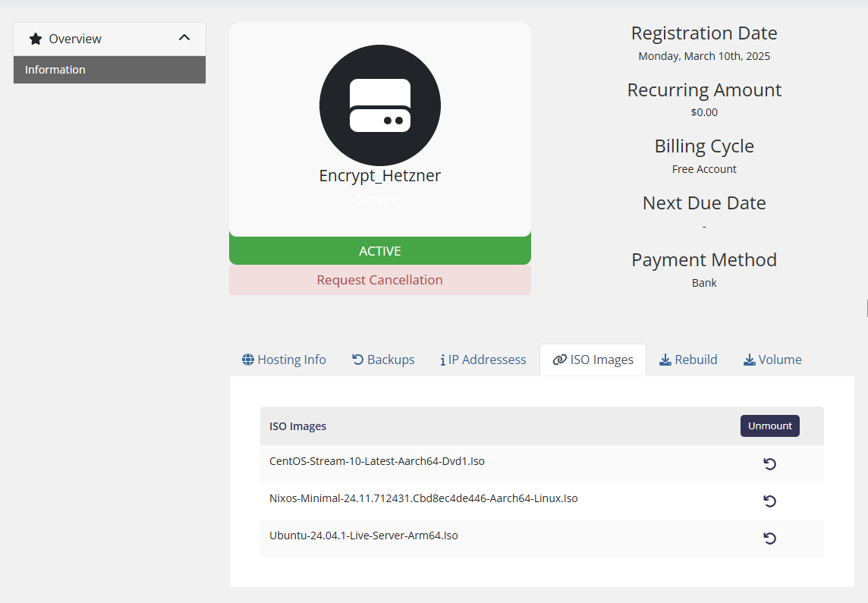Viewport: 868px width, 603px height.
Task: Click the download icon on Rebuild tab
Action: coord(665,360)
